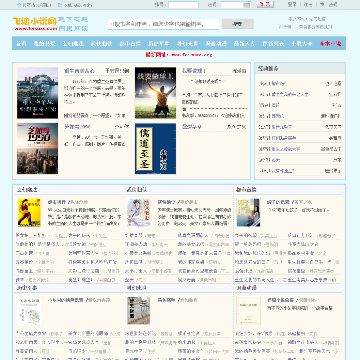Open the anime character cover in 武侠 section
Viewport: 360px width, 360px height.
point(139,213)
